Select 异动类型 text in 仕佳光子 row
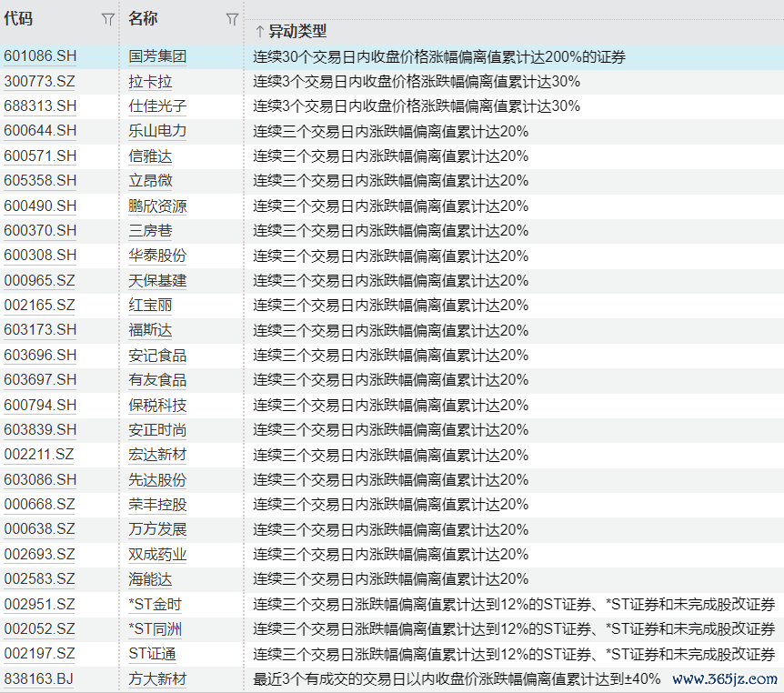Image resolution: width=784 pixels, height=693 pixels. [x=417, y=106]
